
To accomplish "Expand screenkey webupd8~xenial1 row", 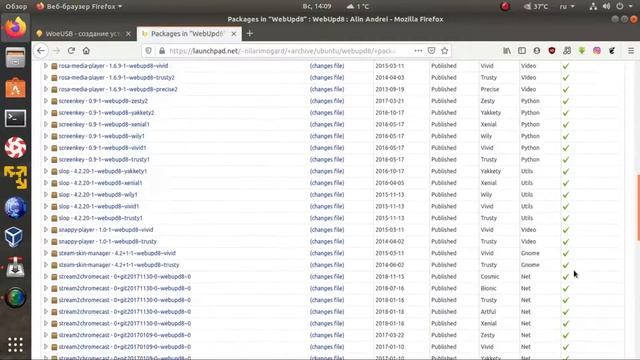I will coord(46,124).
